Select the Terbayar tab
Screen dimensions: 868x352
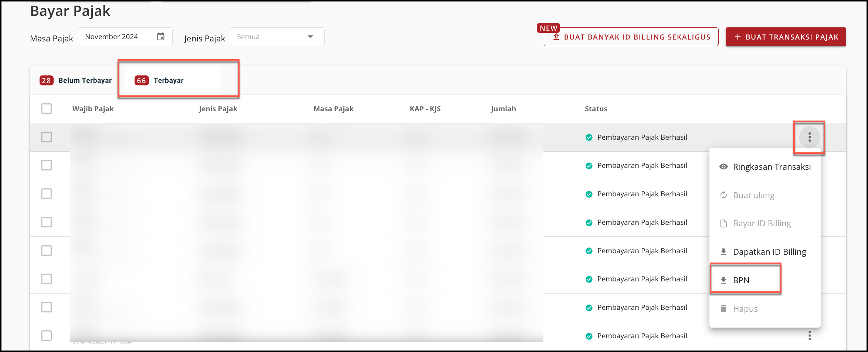(x=169, y=81)
